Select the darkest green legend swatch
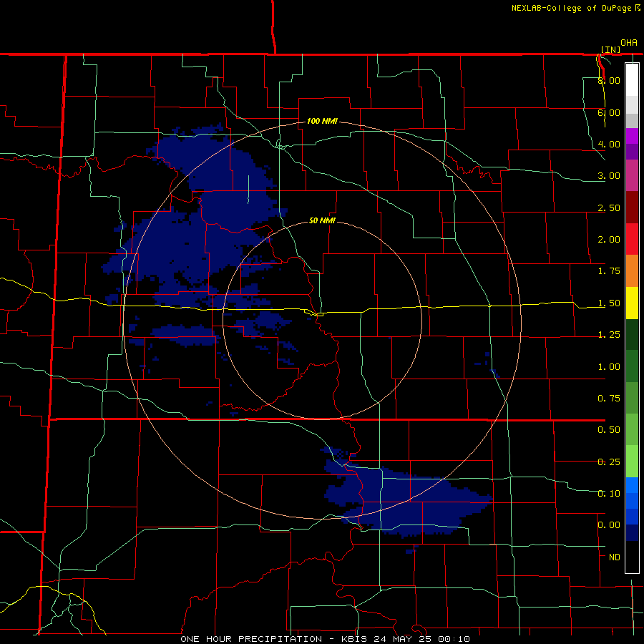644x644 pixels. (632, 335)
